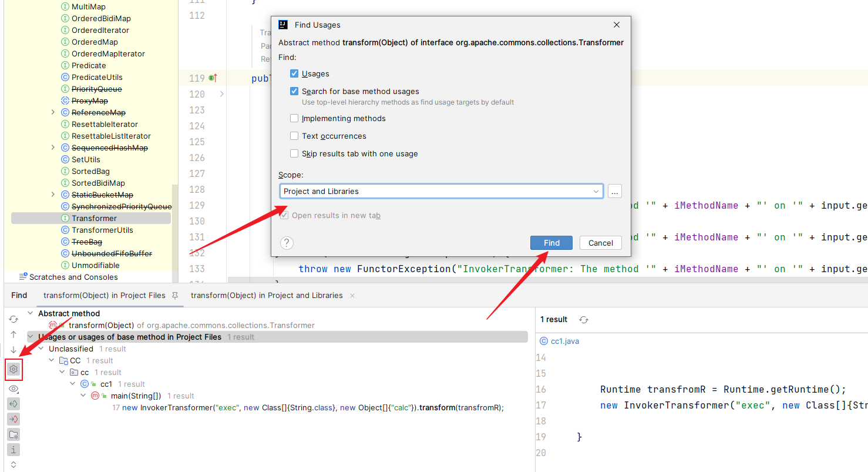
Task: Click the expand/collapse all arrows icon
Action: pyautogui.click(x=14, y=465)
